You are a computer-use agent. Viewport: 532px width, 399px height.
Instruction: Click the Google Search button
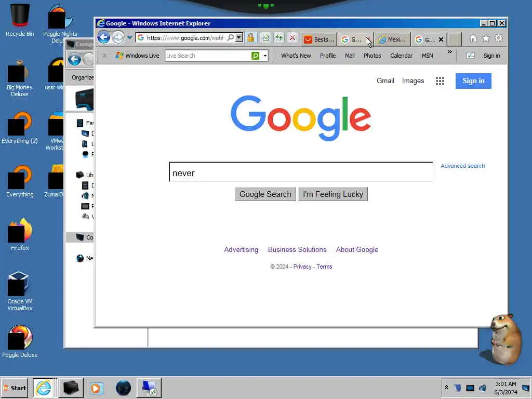coord(265,194)
